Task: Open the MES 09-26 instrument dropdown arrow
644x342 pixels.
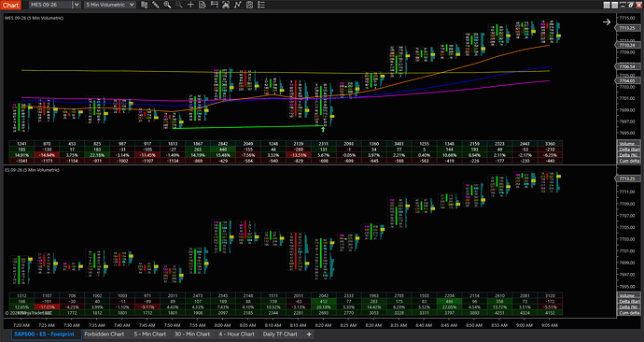Action: pyautogui.click(x=77, y=5)
